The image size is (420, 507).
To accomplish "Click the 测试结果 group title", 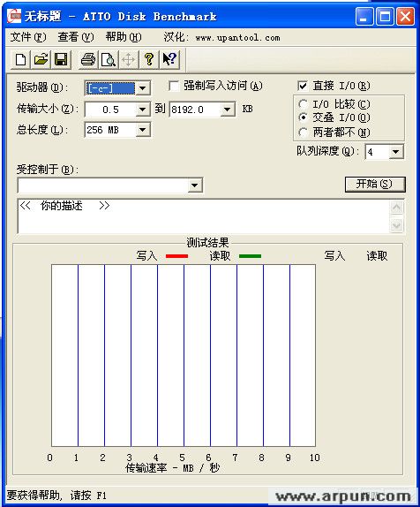I will [207, 243].
